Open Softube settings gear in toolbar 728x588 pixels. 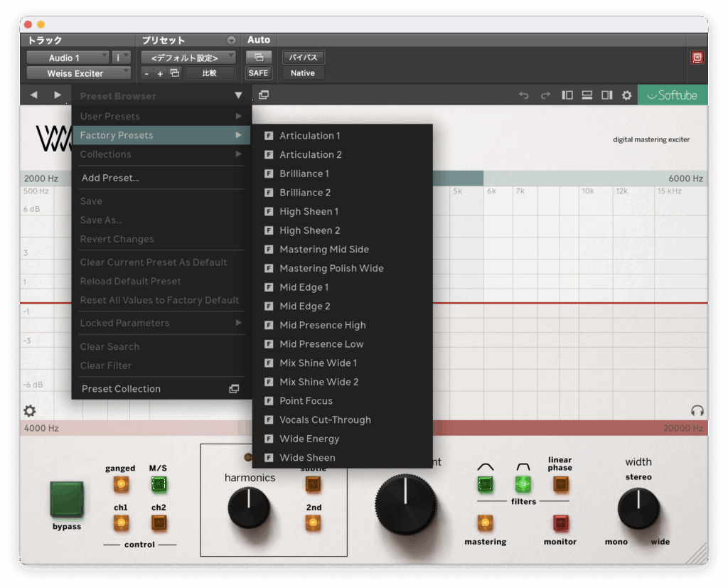click(x=627, y=95)
